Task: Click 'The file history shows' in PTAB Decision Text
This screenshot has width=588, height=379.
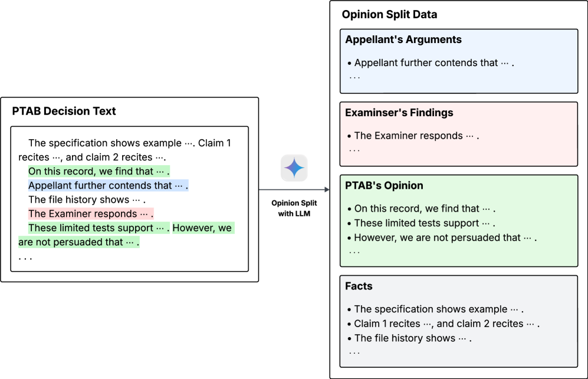Action: (x=86, y=200)
